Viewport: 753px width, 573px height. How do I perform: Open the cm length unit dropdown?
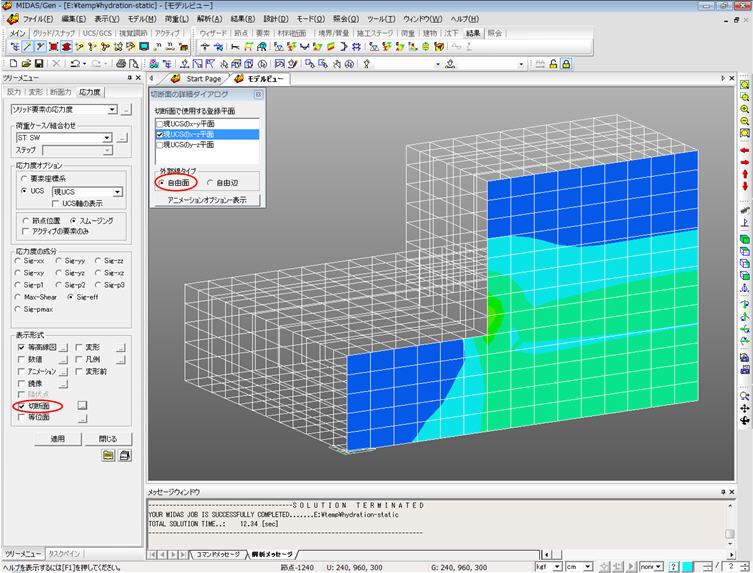tap(588, 567)
